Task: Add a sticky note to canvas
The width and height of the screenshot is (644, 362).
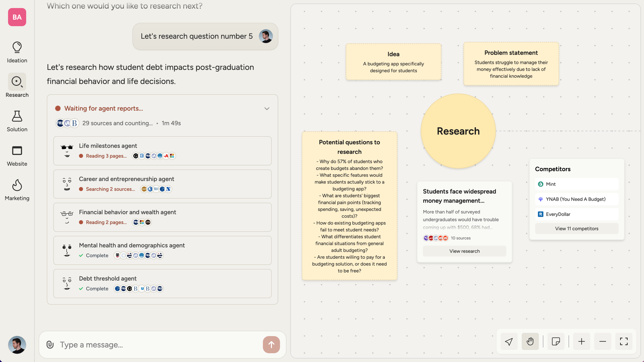Action: point(556,342)
